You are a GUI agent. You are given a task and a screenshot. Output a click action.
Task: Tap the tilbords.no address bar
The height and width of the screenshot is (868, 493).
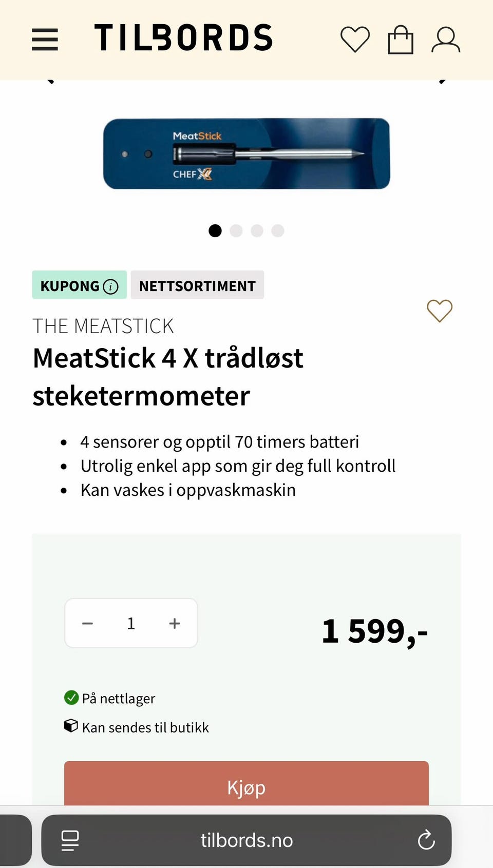(246, 840)
